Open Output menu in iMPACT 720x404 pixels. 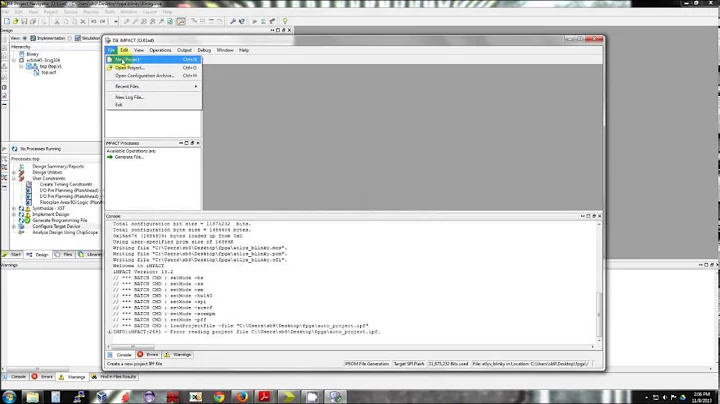pyautogui.click(x=184, y=50)
